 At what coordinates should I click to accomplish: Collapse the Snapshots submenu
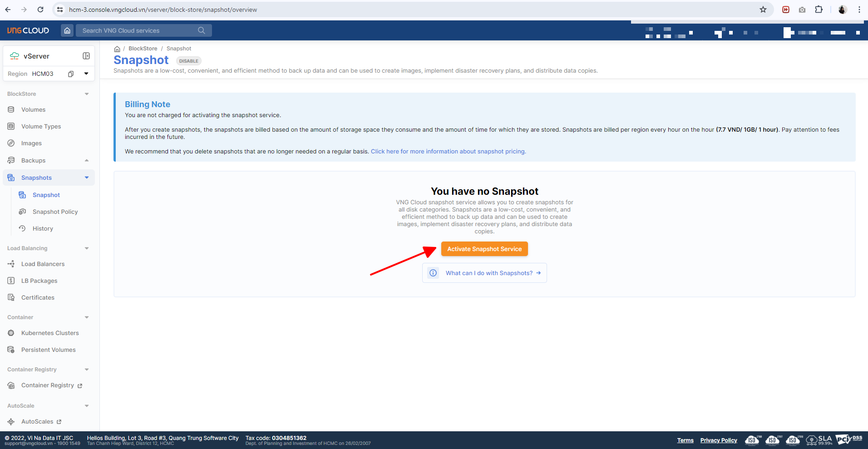tap(87, 178)
